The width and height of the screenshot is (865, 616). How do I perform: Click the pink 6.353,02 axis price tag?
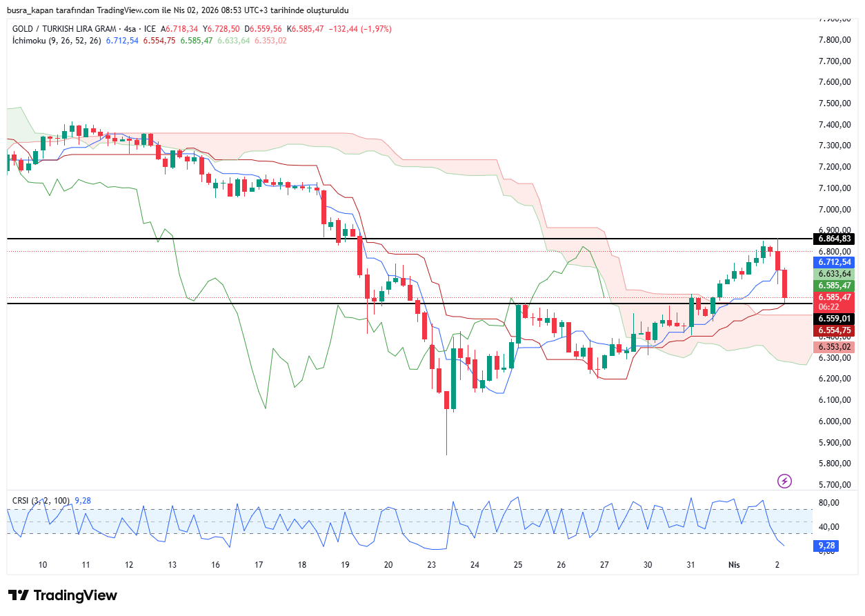(x=835, y=347)
